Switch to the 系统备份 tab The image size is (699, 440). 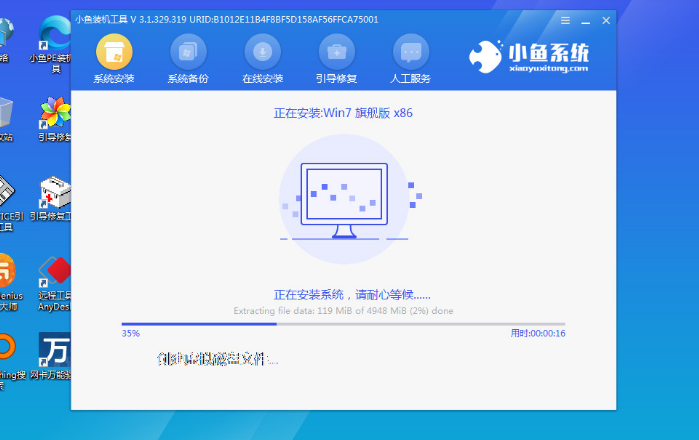pos(188,50)
